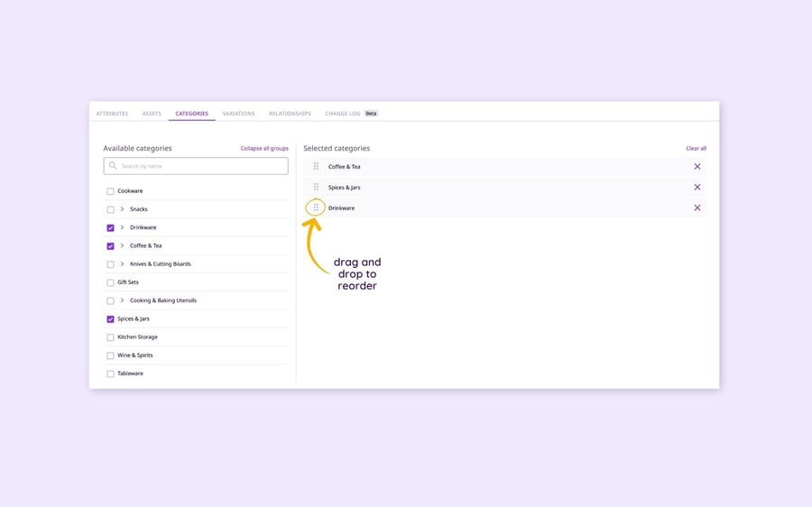812x507 pixels.
Task: Remove Drinkware from selected categories
Action: [697, 207]
